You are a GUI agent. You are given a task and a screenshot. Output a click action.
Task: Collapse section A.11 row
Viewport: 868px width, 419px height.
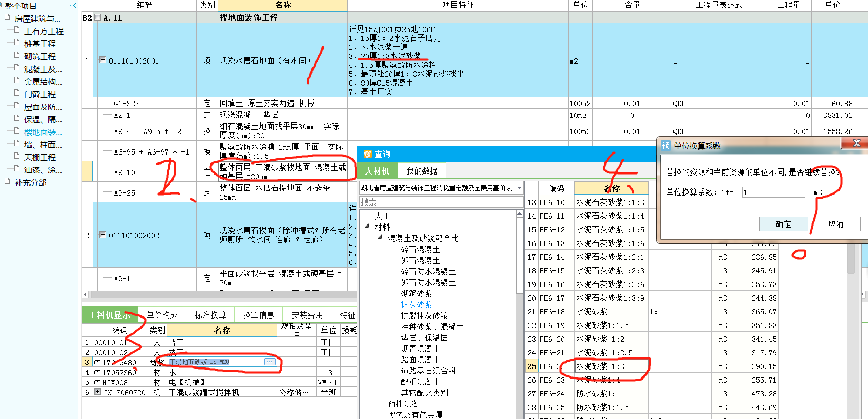coord(97,17)
